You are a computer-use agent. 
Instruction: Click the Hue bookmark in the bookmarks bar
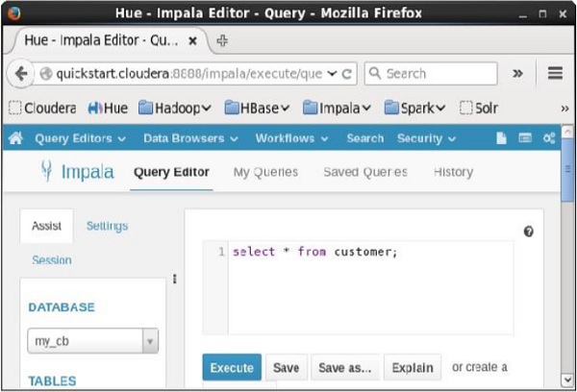pos(107,108)
